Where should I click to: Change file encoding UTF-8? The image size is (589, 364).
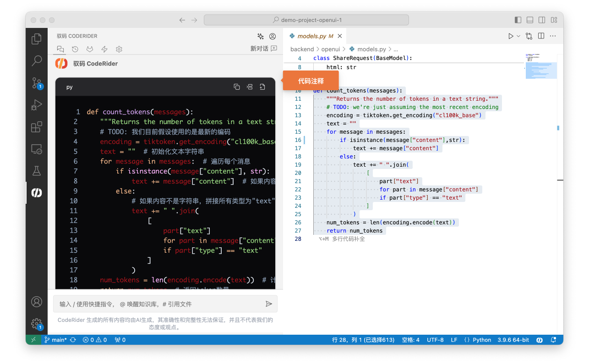435,340
